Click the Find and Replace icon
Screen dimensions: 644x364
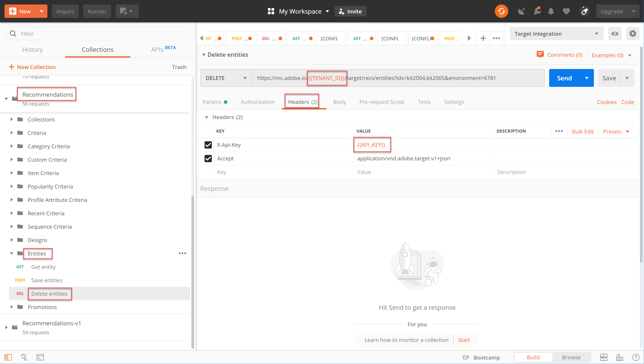pyautogui.click(x=24, y=357)
